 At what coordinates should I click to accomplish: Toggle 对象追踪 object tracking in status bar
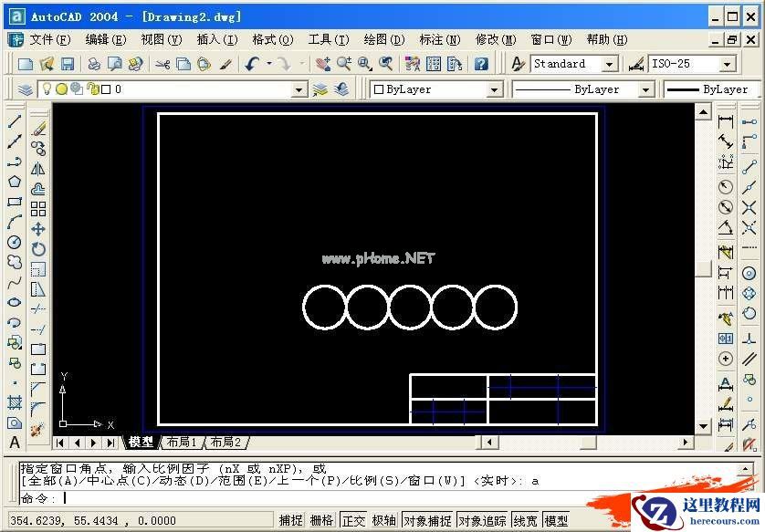tap(483, 520)
